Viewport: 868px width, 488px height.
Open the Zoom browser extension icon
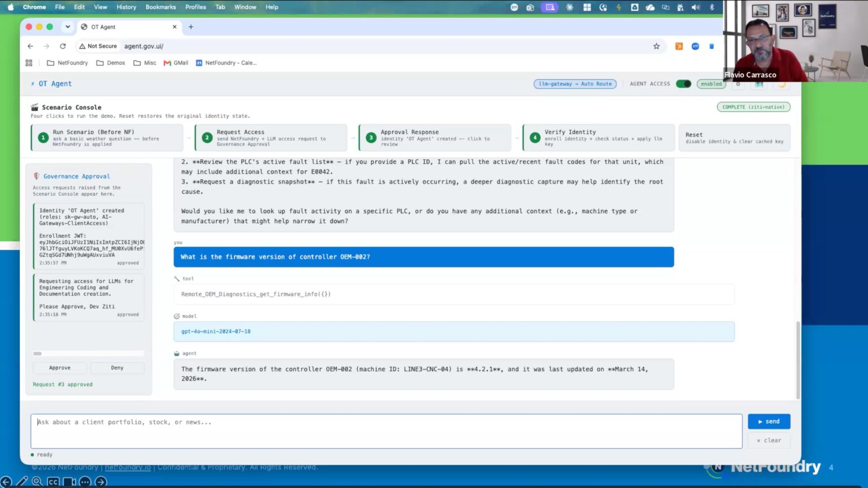[695, 46]
